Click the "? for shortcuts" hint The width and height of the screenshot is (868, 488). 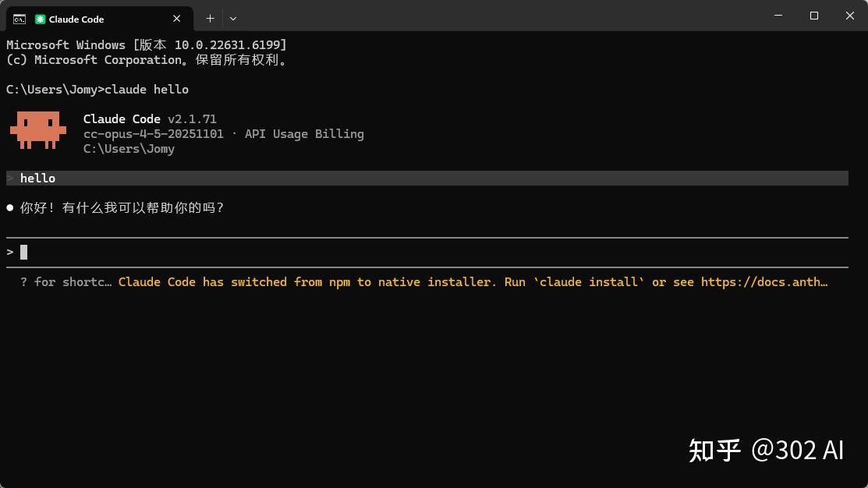[66, 282]
